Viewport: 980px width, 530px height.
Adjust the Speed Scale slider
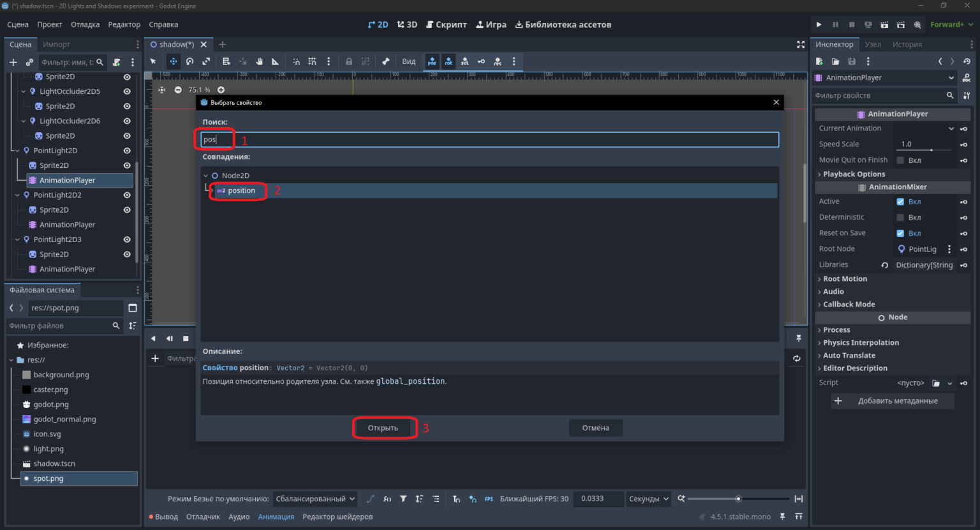pos(924,149)
